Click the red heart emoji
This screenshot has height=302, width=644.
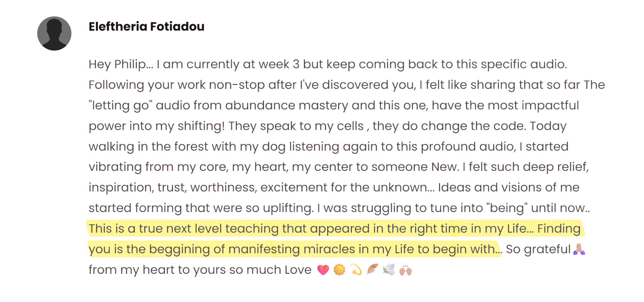(x=323, y=270)
